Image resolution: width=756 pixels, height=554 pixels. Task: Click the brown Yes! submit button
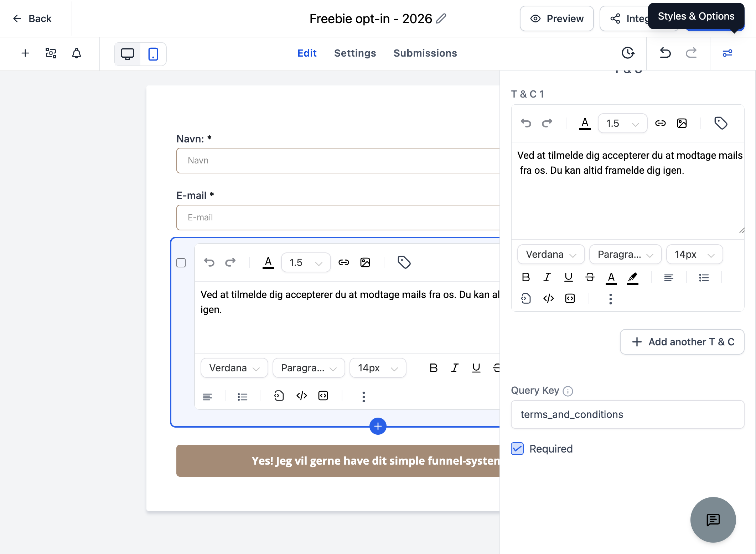coord(338,461)
